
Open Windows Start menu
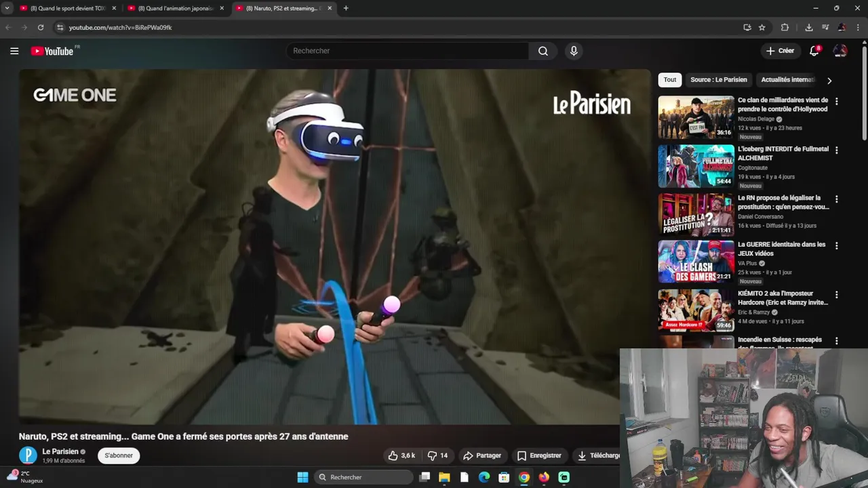pyautogui.click(x=302, y=477)
